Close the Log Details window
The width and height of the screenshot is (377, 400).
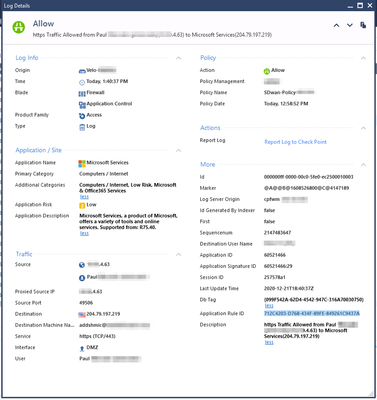(370, 5)
